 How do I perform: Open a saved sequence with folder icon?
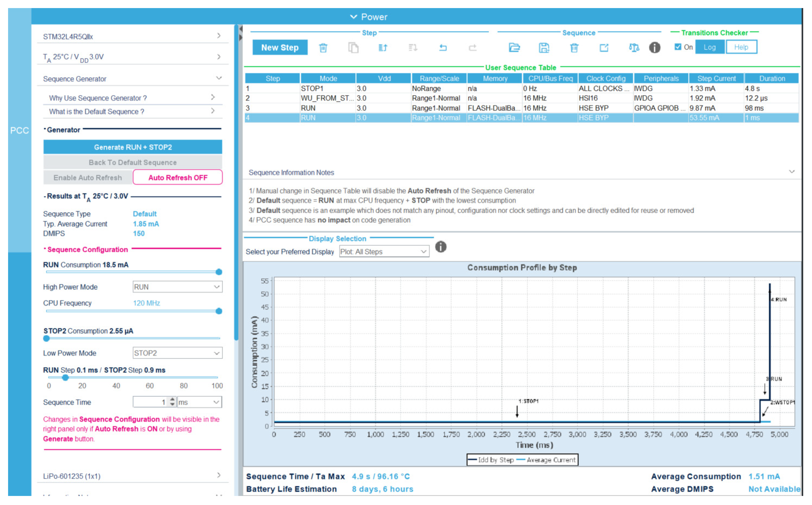pos(514,48)
